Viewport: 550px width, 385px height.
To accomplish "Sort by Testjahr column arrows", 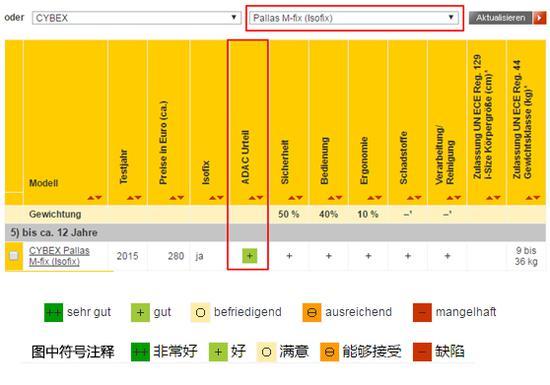I will (x=134, y=198).
